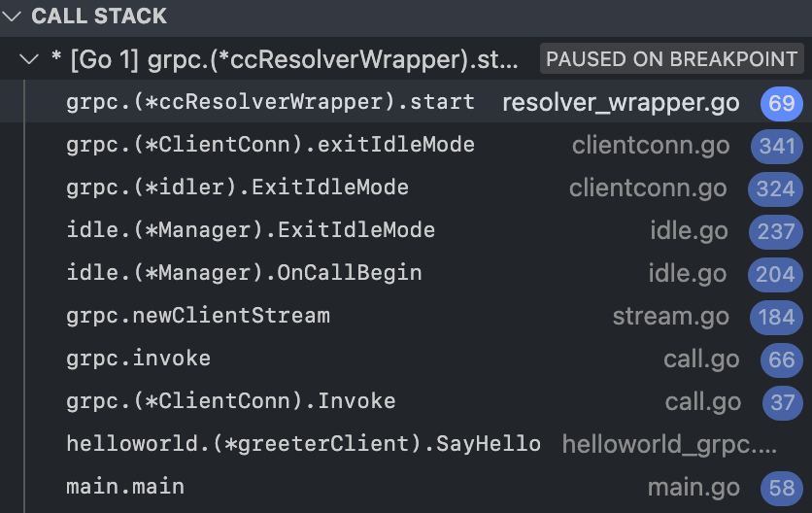Click line badge 58 for main.go

pyautogui.click(x=782, y=488)
